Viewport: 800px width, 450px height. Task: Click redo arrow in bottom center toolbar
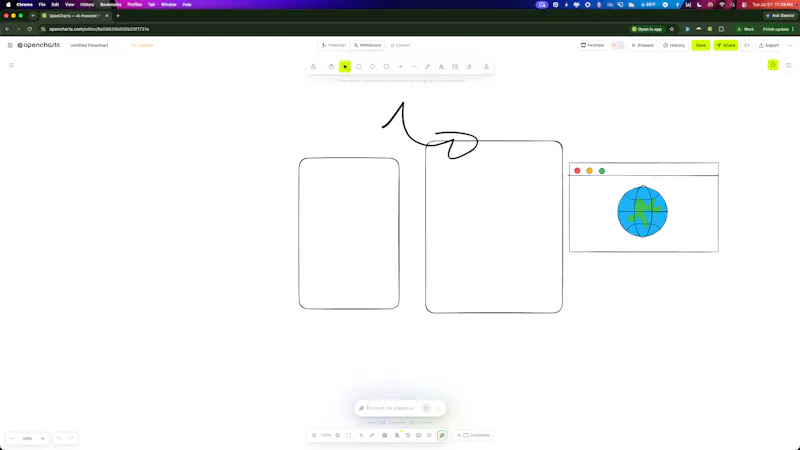click(372, 435)
